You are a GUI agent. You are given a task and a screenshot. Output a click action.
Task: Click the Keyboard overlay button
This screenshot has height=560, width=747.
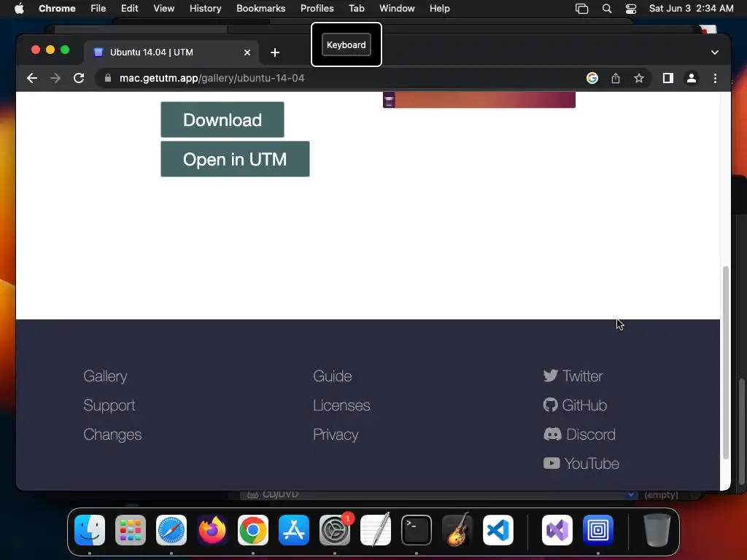click(347, 44)
